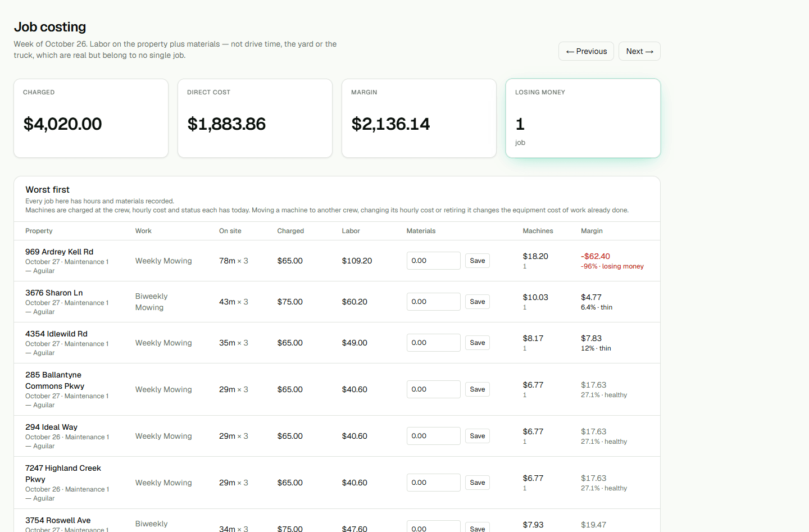Save materials for 7247 Highland Creek Pkwy

click(478, 483)
